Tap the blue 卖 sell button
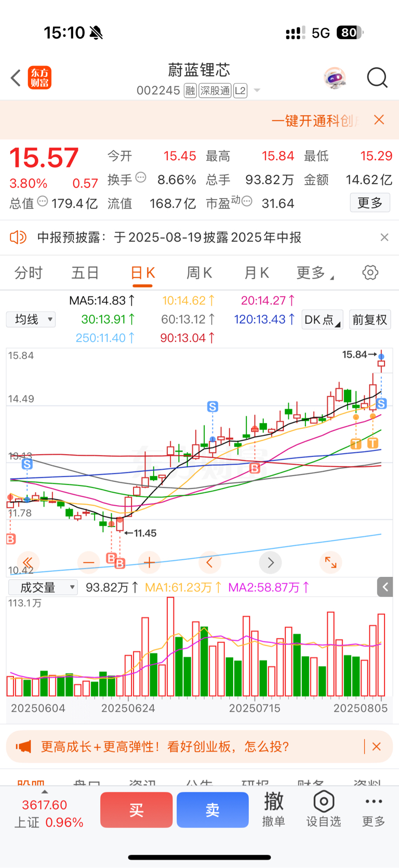Viewport: 399px width, 868px height. 212,810
